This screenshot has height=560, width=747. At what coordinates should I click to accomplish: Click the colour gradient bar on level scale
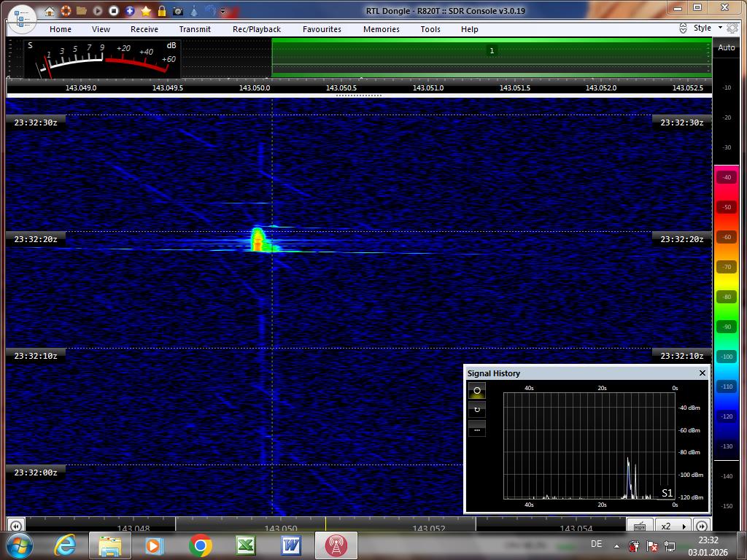click(x=727, y=312)
